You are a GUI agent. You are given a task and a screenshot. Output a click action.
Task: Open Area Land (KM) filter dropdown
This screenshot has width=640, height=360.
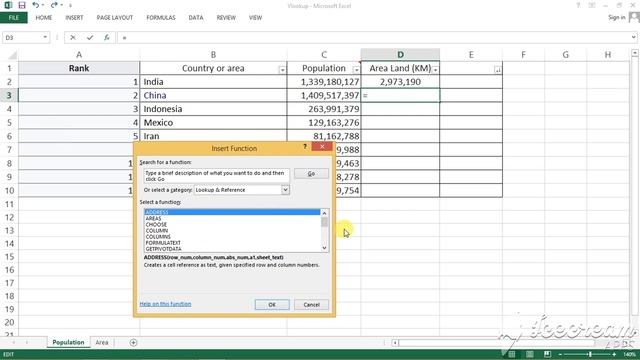coord(436,70)
